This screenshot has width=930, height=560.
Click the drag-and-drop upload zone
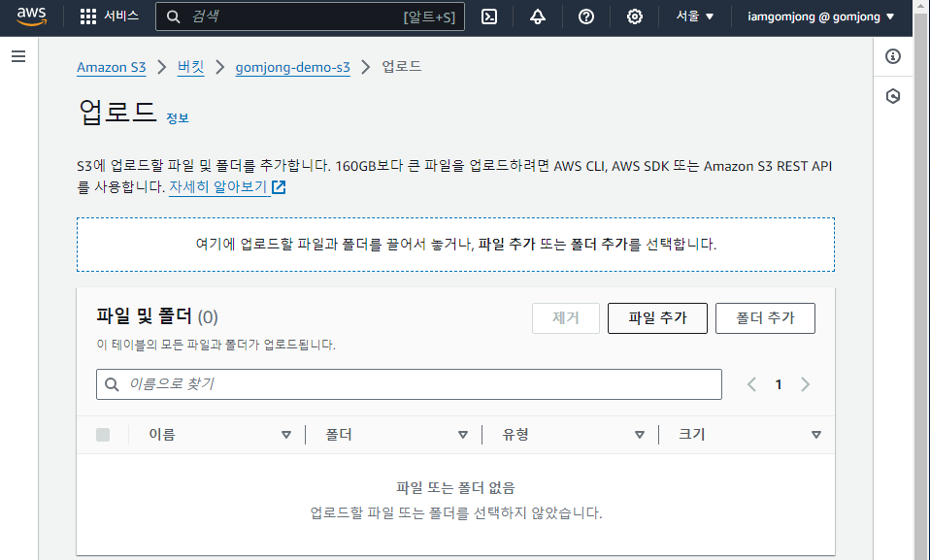[455, 245]
